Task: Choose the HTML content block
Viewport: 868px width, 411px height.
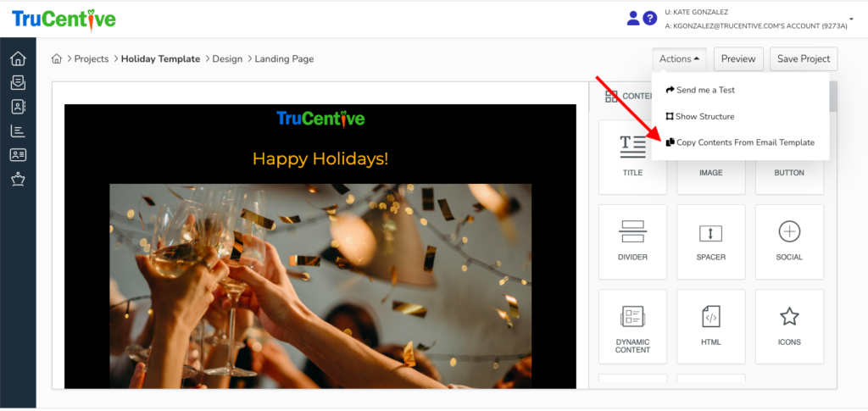Action: point(710,326)
